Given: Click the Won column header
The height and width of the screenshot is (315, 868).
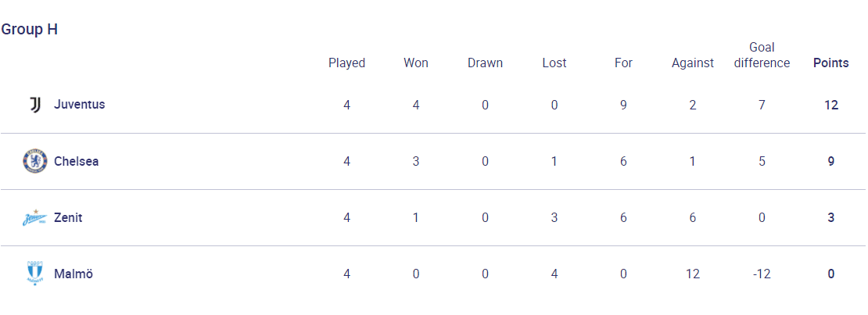Looking at the screenshot, I should pyautogui.click(x=416, y=63).
